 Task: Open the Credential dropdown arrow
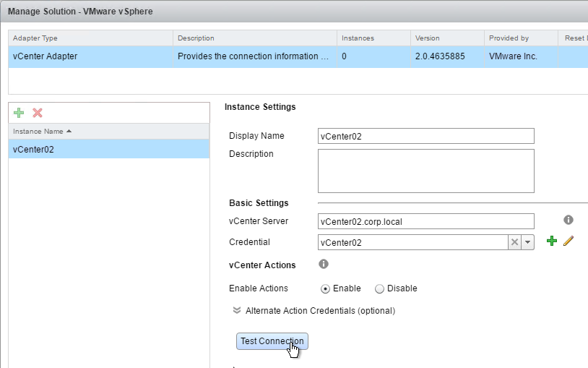pos(527,242)
